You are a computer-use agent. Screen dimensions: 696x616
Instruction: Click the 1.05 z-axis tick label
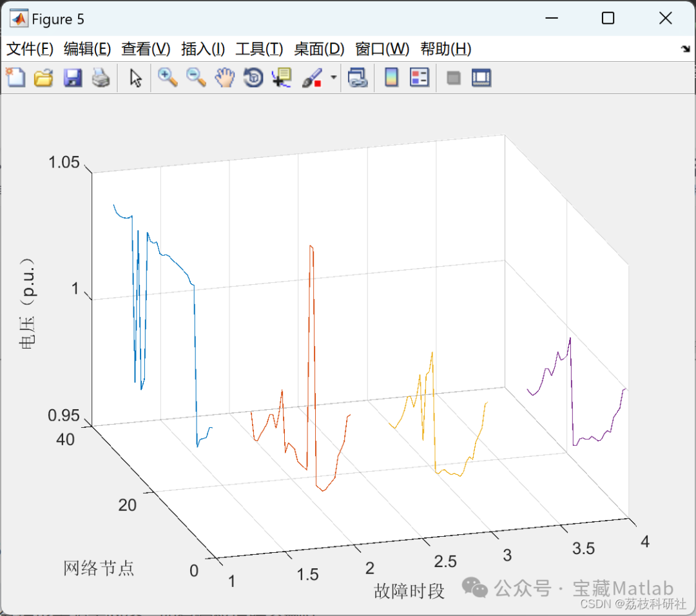click(63, 162)
